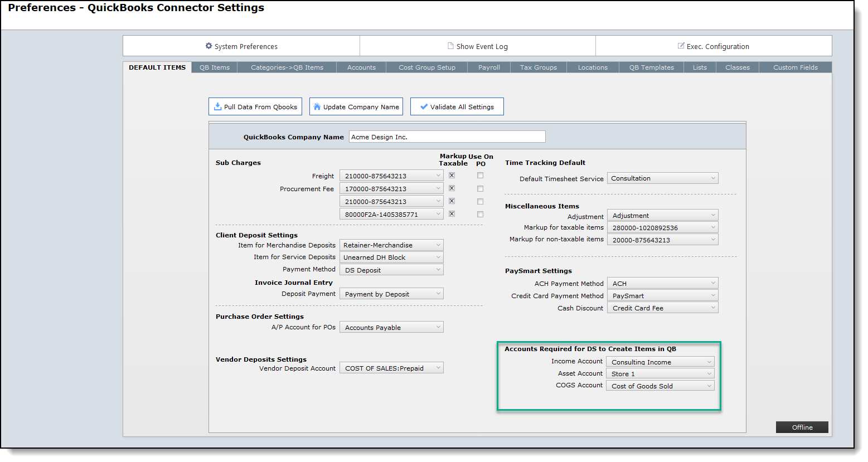Viewport: 868px width, 462px height.
Task: Switch to the Tax Groups tab
Action: click(x=539, y=67)
